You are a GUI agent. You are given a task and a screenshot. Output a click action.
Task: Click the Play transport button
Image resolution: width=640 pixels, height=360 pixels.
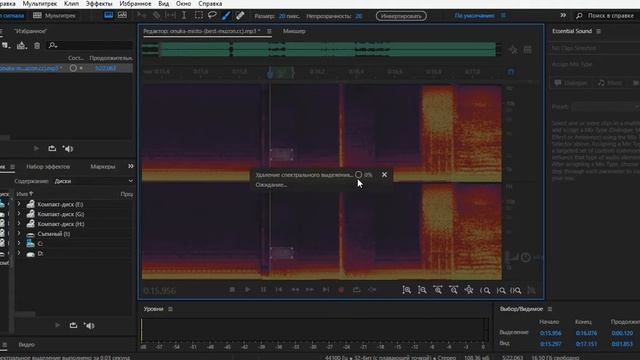[247, 290]
